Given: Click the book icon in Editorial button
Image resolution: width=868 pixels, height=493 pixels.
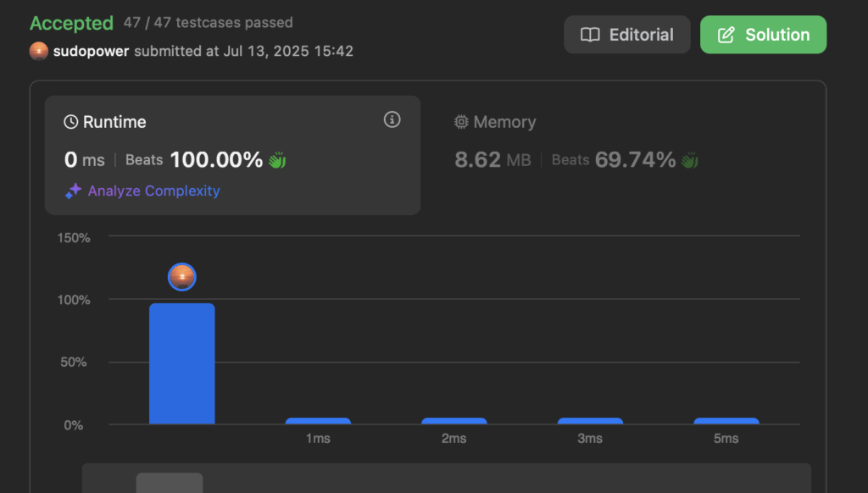Looking at the screenshot, I should [x=590, y=35].
